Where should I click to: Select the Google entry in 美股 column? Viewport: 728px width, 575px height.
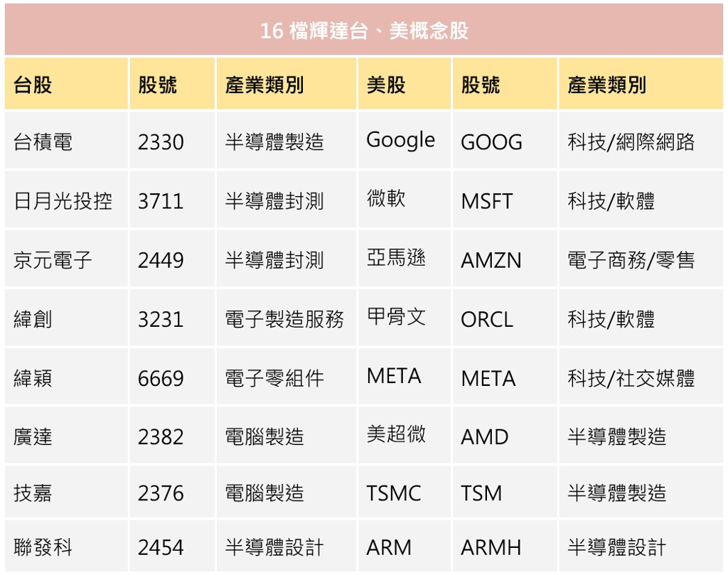(400, 140)
